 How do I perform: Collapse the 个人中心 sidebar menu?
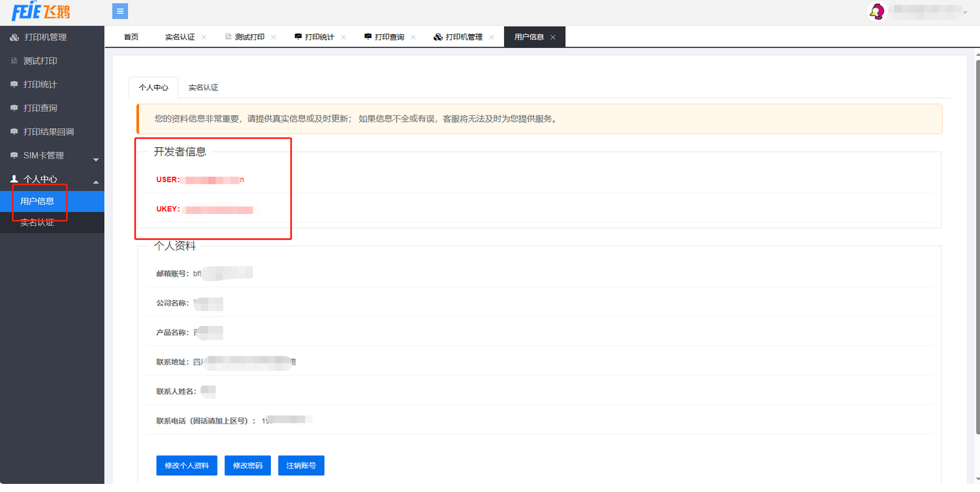coord(40,179)
